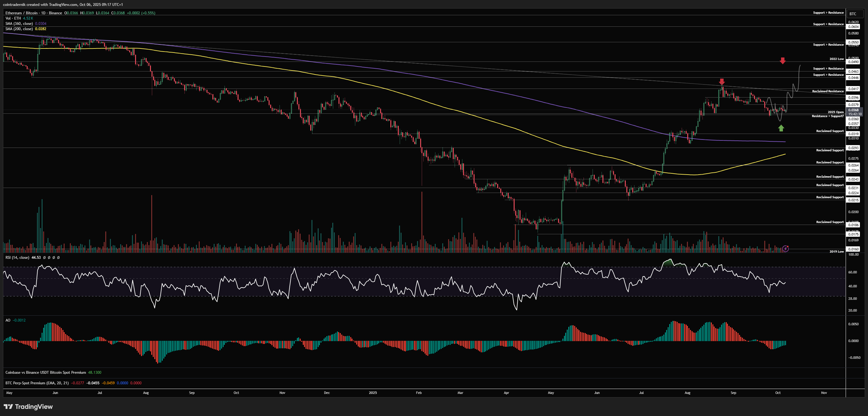Expand BTC Perp-Spot Premium pane
Image resolution: width=868 pixels, height=416 pixels.
pos(37,383)
